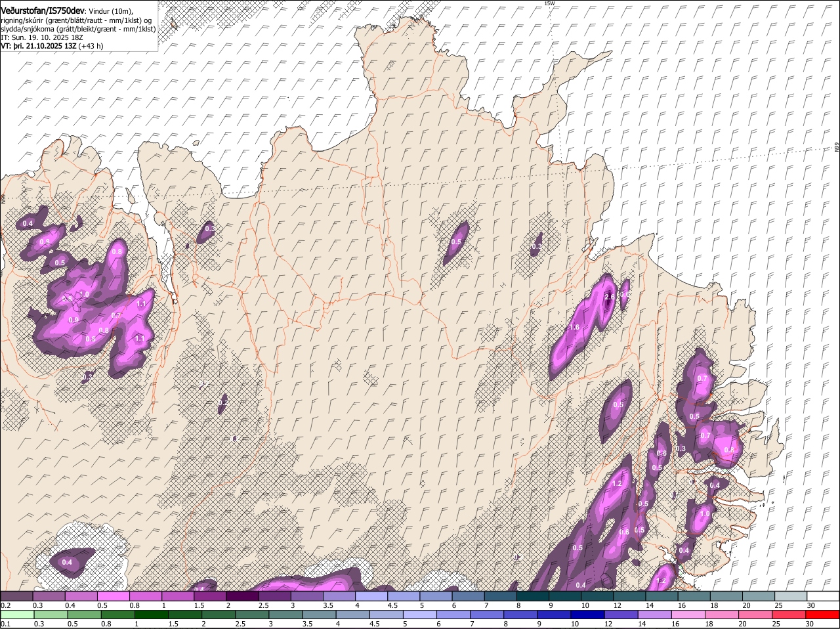Click the 30 value label under the upper legend row
The height and width of the screenshot is (629, 840).
pyautogui.click(x=811, y=605)
